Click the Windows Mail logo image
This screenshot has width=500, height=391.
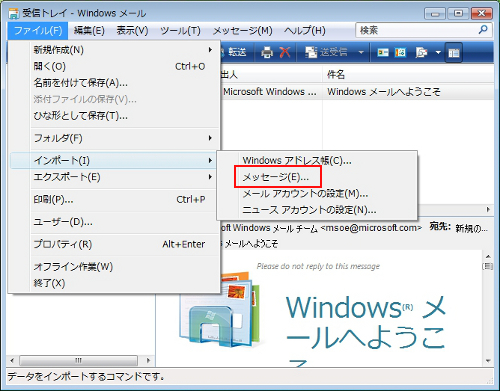[x=220, y=309]
